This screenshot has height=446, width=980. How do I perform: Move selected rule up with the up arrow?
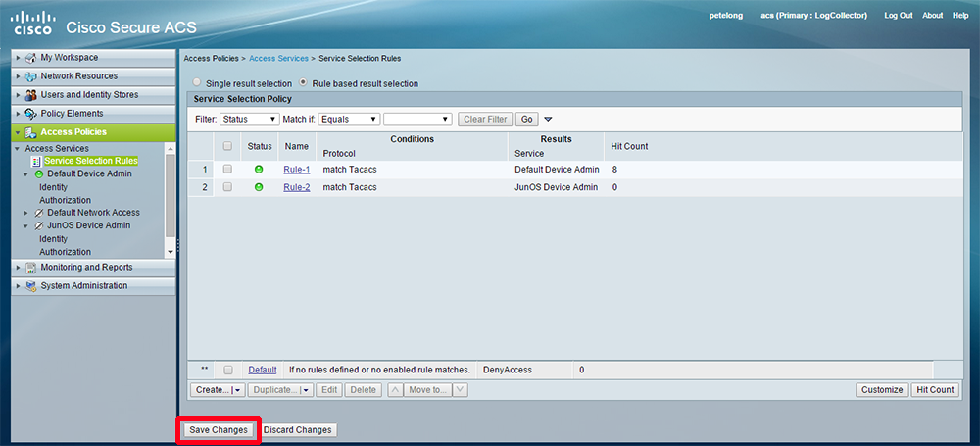tap(395, 390)
